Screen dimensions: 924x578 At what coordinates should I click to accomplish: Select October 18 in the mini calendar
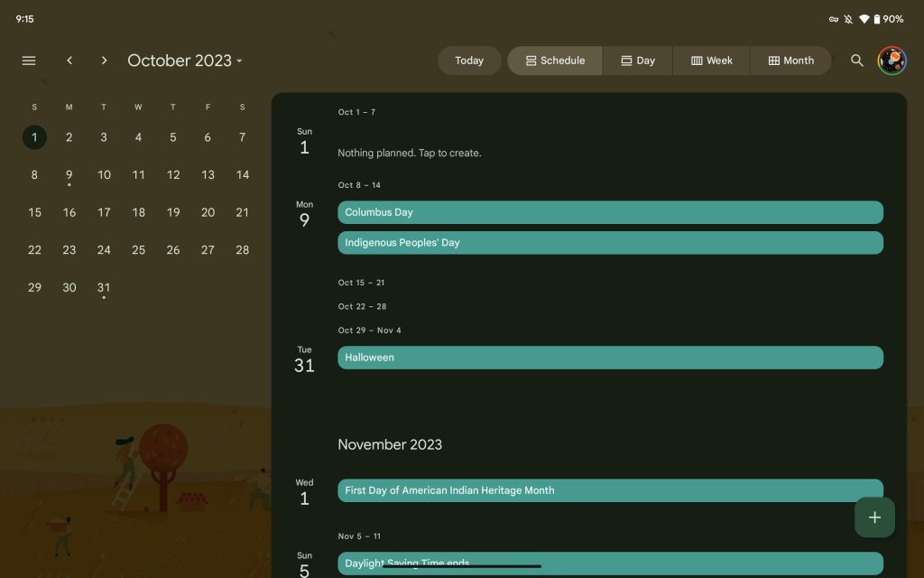pyautogui.click(x=138, y=213)
